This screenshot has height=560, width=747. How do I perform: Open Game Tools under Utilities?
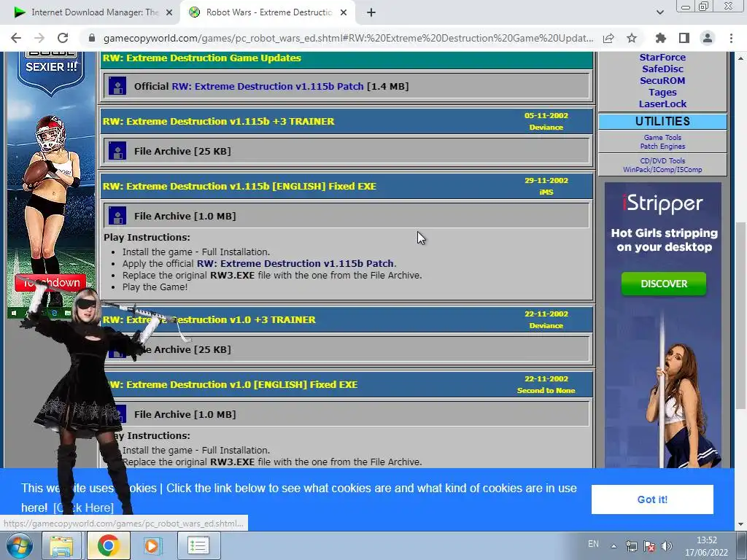click(662, 137)
